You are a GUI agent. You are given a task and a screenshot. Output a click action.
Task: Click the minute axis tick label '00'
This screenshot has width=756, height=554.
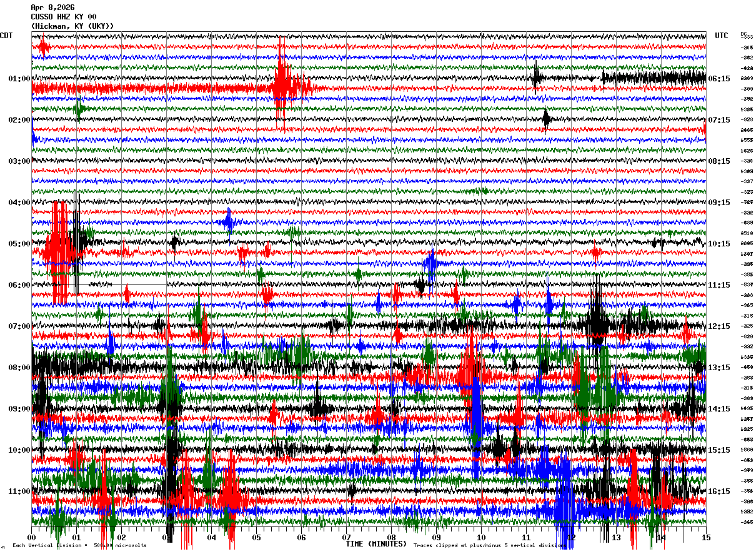[32, 538]
